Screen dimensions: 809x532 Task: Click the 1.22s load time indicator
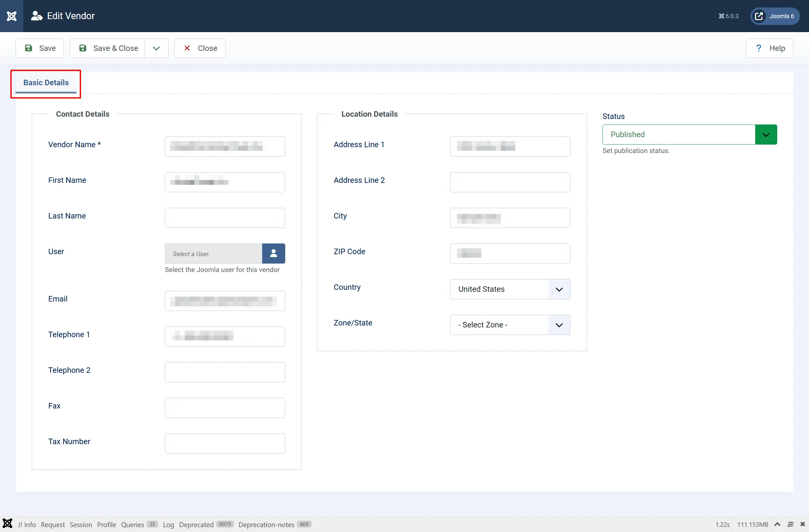[x=722, y=525]
